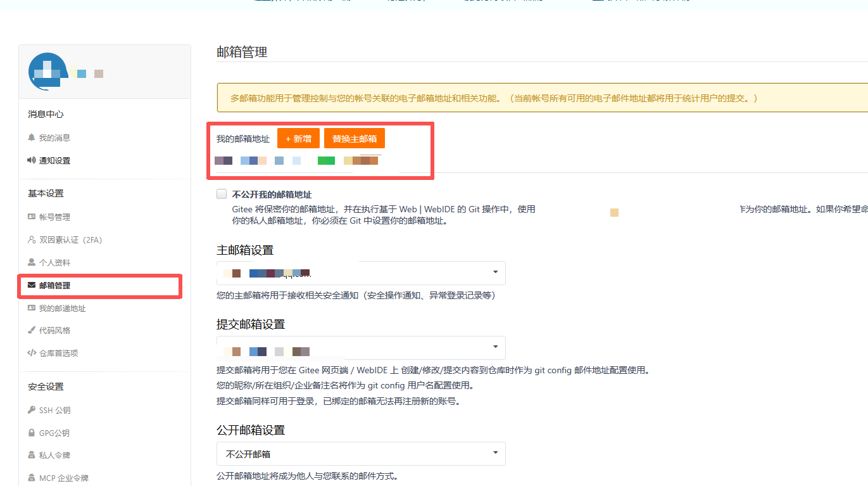The width and height of the screenshot is (868, 486).
Task: Click the orange + 新增 button
Action: coord(298,138)
